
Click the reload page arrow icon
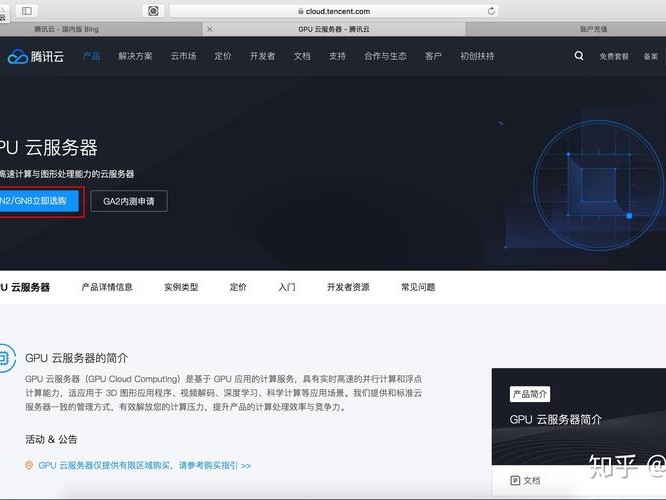(x=491, y=11)
